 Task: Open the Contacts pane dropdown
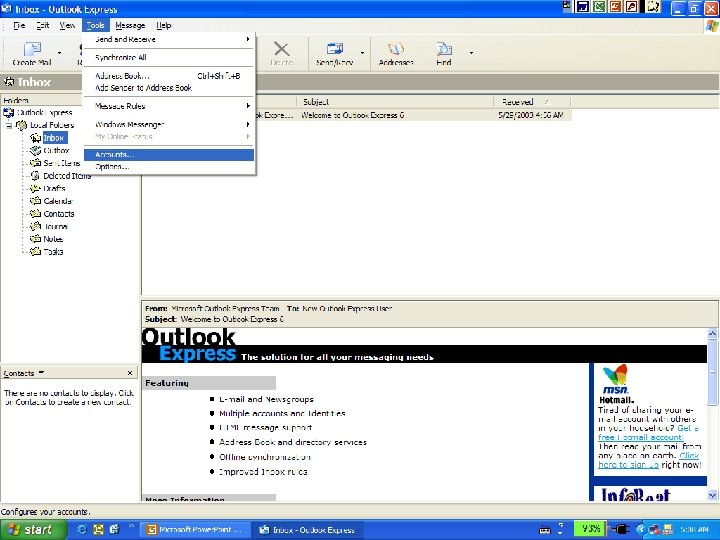click(41, 372)
